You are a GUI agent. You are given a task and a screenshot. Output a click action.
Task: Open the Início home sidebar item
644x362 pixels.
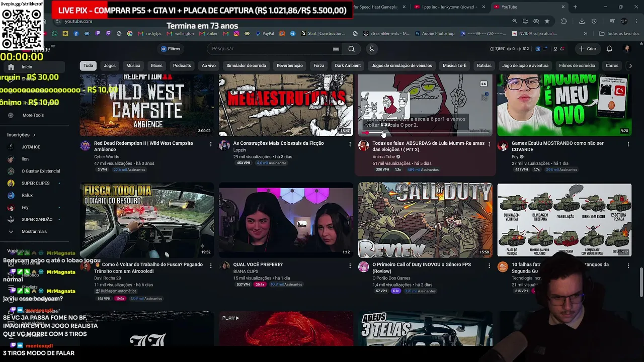pyautogui.click(x=33, y=67)
